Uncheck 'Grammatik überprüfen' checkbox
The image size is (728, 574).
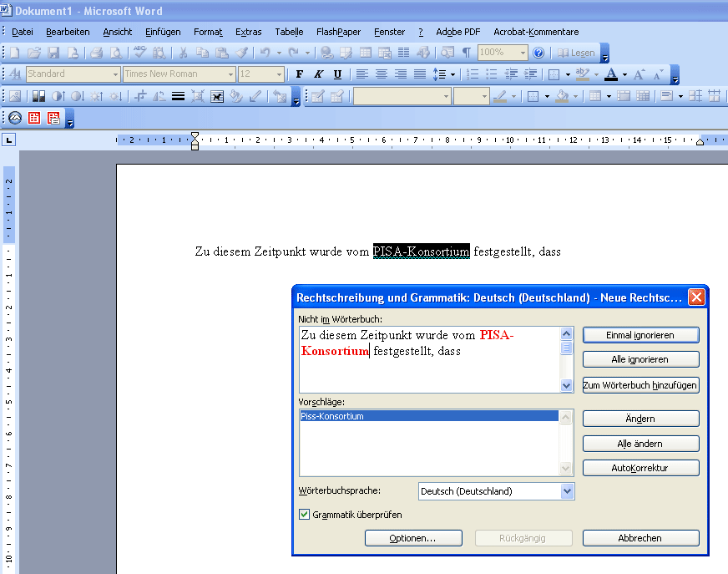(304, 515)
